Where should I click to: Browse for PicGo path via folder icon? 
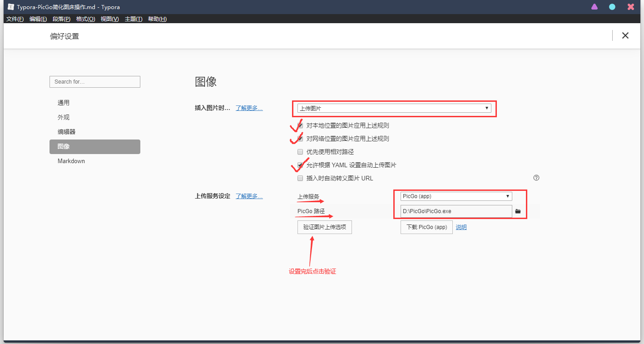518,211
